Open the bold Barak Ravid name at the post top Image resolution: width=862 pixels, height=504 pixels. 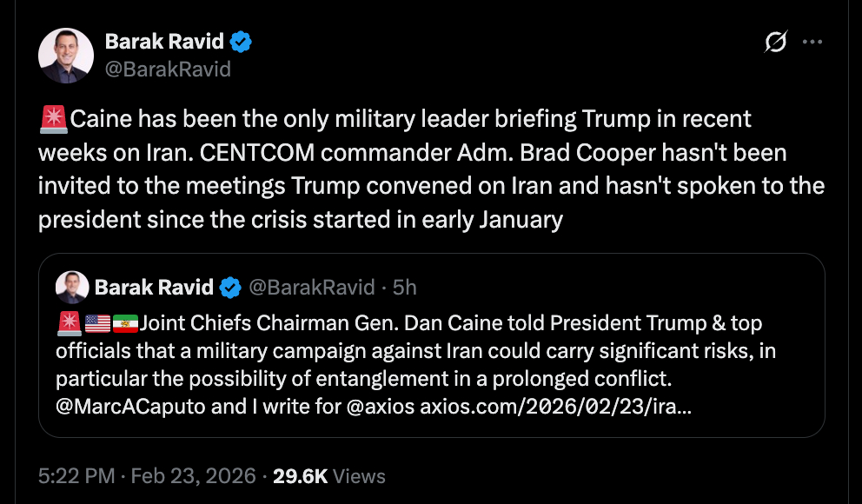click(x=164, y=41)
